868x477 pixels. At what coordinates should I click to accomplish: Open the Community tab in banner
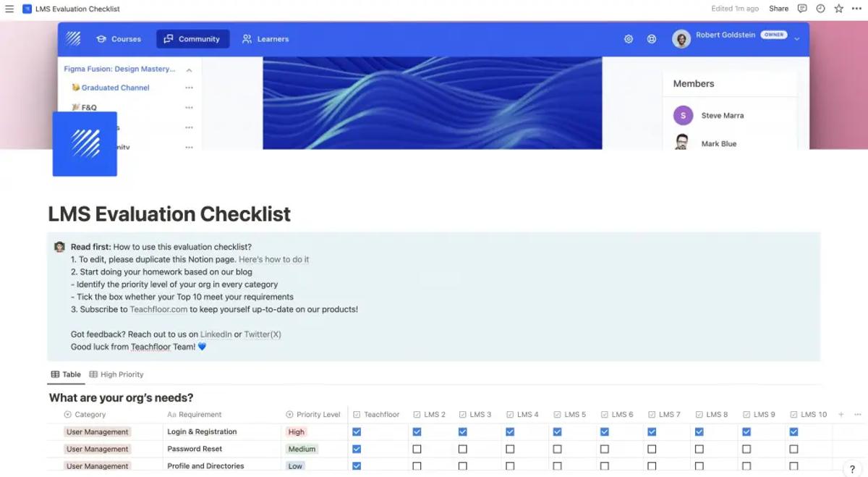[x=192, y=39]
